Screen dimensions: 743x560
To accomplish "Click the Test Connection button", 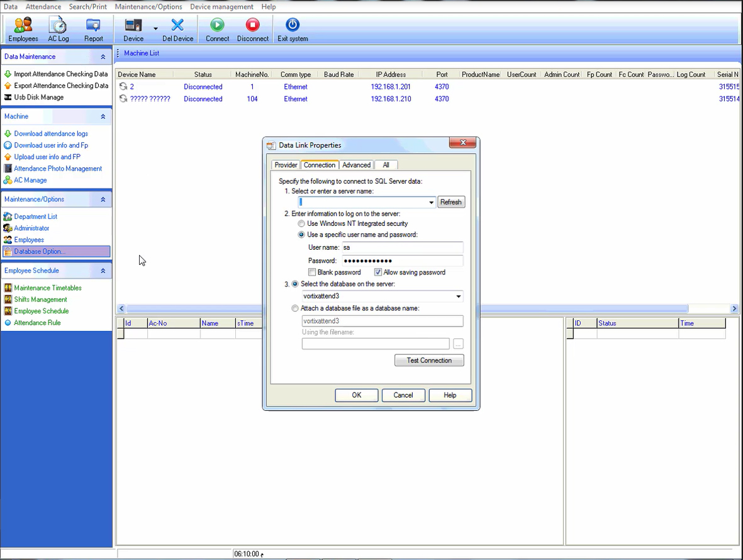I will pos(429,361).
